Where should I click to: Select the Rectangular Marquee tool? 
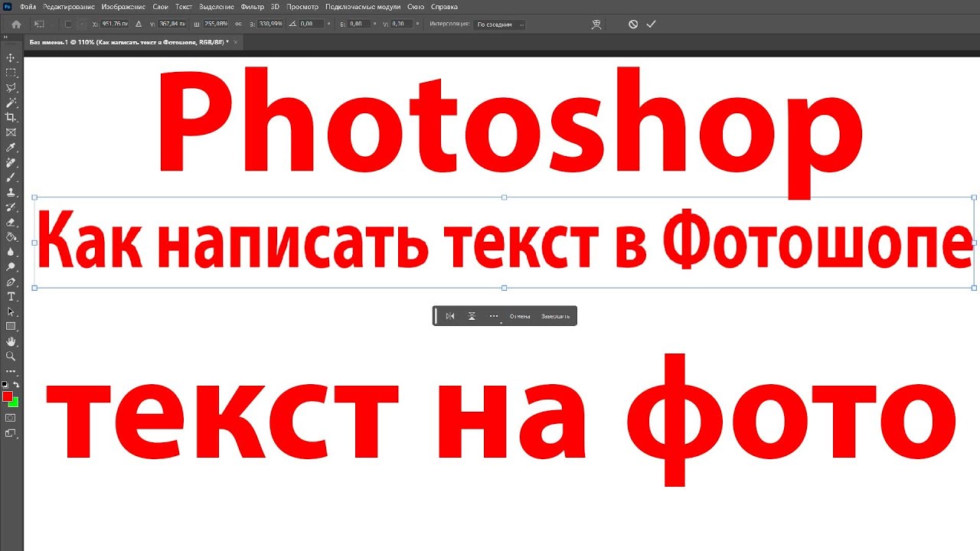pos(11,73)
